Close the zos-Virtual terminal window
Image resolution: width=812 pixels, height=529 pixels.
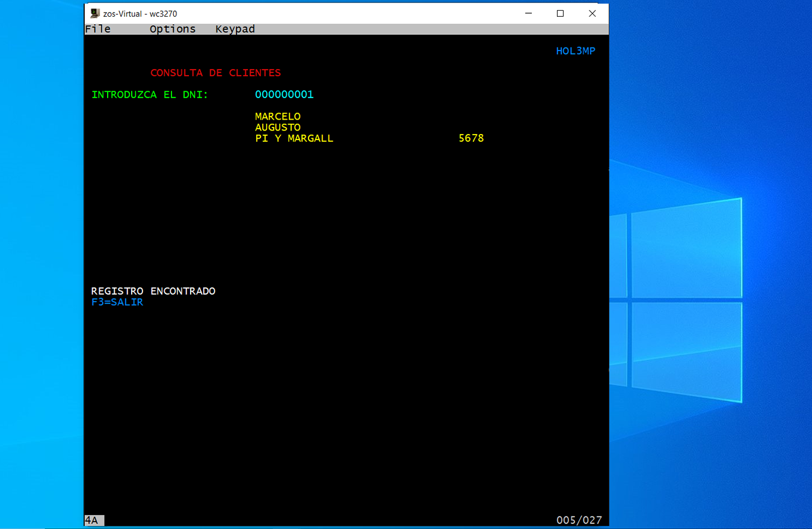pyautogui.click(x=592, y=14)
